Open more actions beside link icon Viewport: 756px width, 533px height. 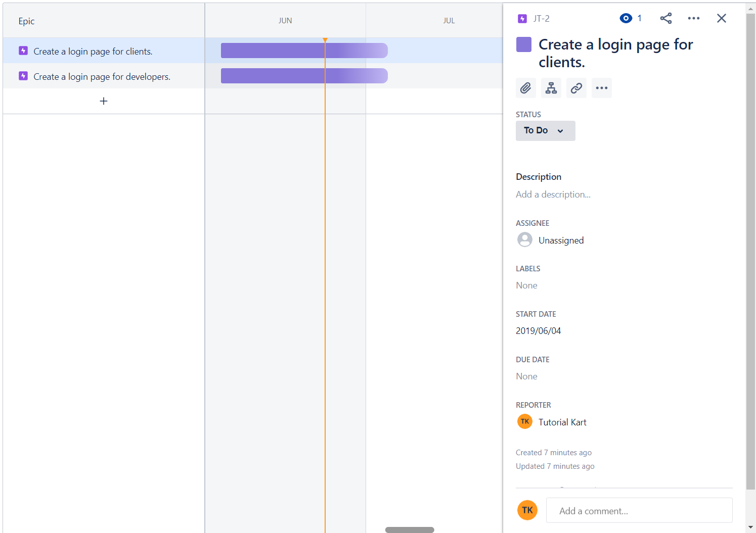[602, 88]
